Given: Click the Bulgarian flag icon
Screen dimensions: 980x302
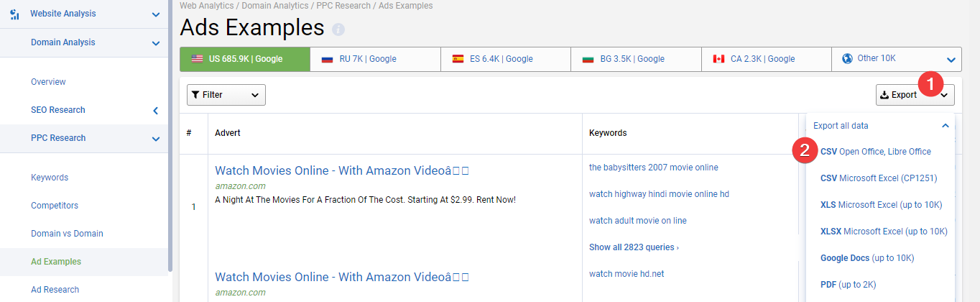Looking at the screenshot, I should 588,59.
